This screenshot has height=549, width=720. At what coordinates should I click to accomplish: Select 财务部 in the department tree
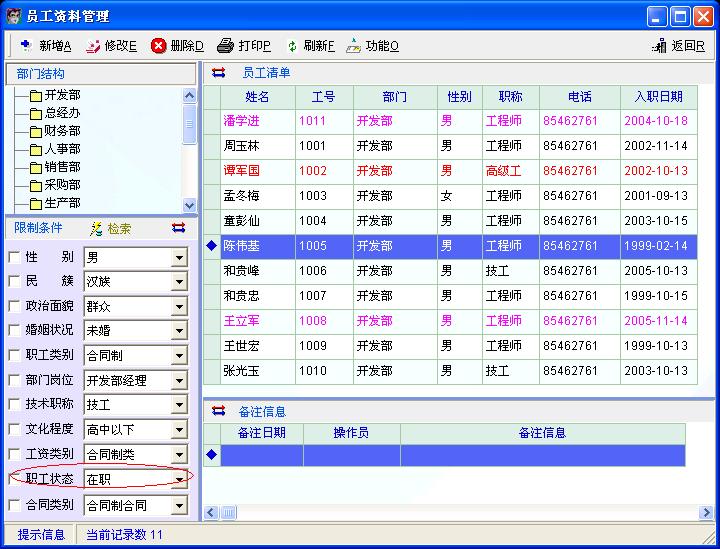coord(62,131)
